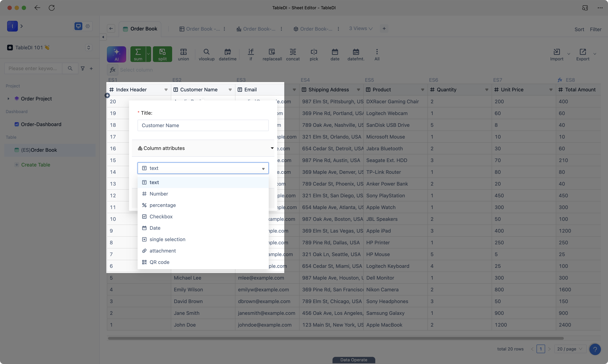Click the QR code column type option
The height and width of the screenshot is (364, 608).
tap(159, 262)
